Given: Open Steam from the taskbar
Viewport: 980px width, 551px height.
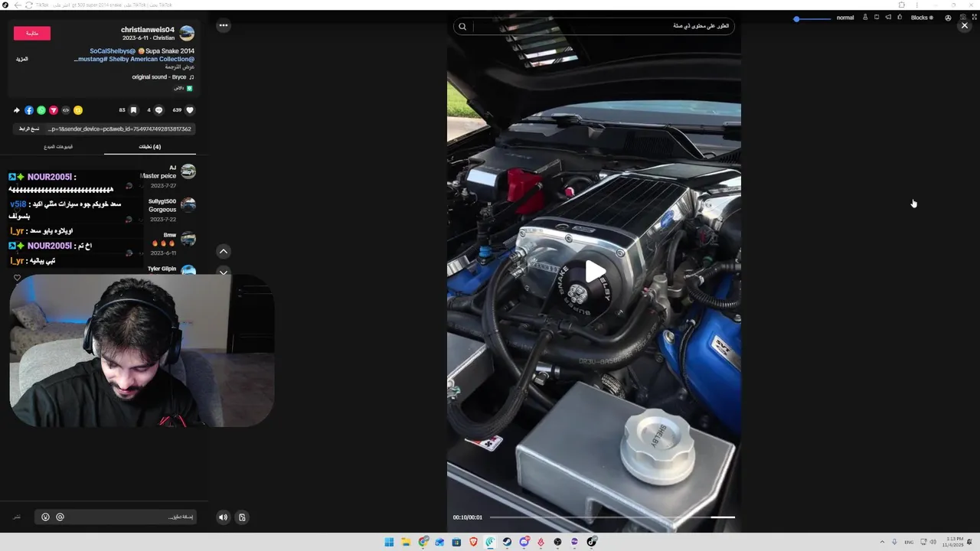Looking at the screenshot, I should pos(507,542).
